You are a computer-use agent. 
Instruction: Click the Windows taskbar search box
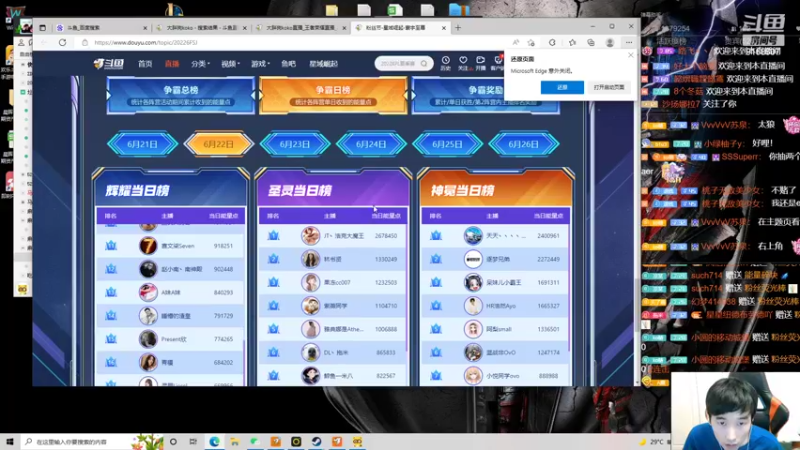(93, 442)
